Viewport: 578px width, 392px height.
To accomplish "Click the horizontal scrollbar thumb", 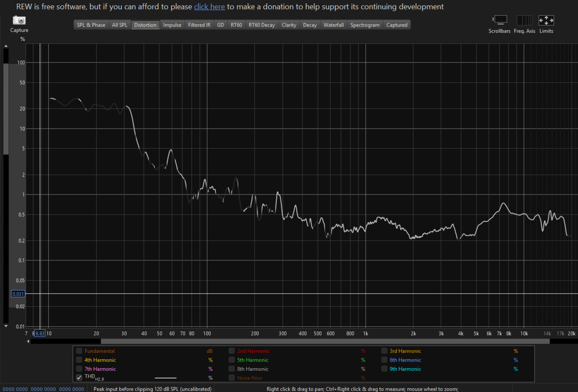I will coord(325,341).
